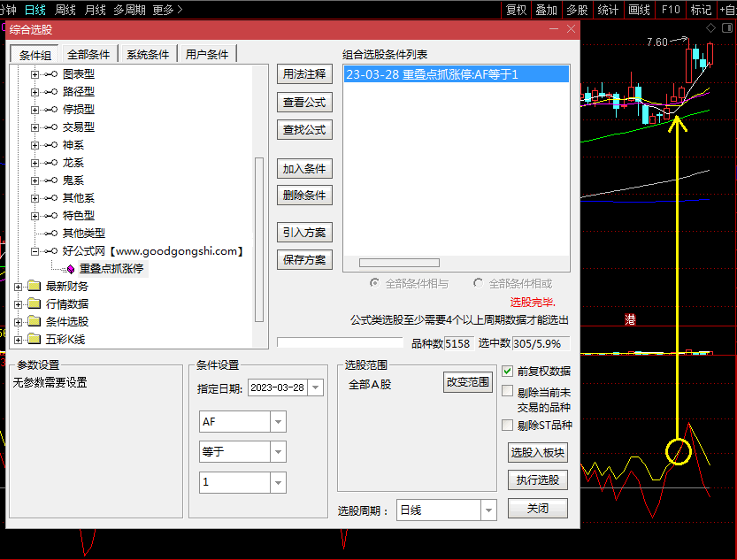
Task: Collapse the 好公式网 tree node
Action: 35,252
